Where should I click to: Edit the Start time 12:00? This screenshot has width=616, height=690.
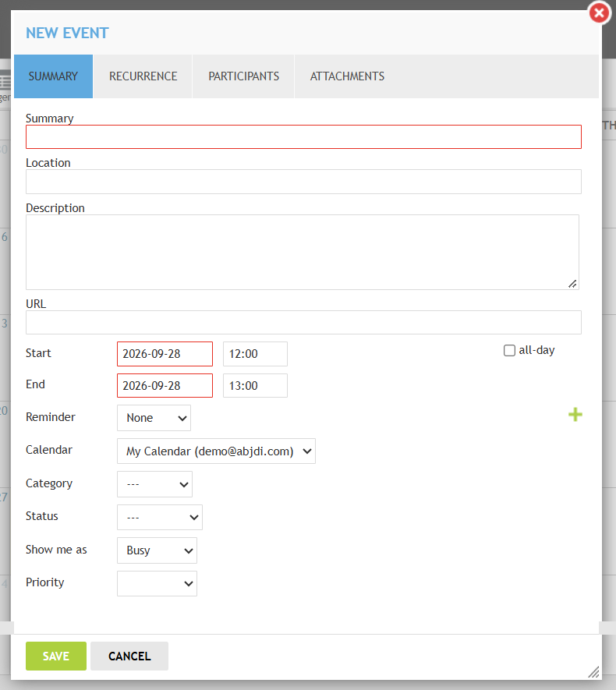click(255, 354)
